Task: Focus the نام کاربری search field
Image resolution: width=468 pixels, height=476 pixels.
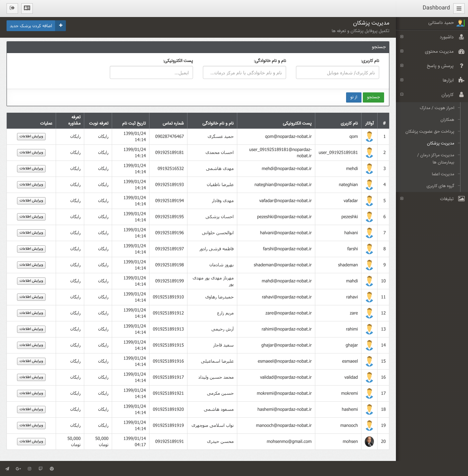Action: [337, 73]
